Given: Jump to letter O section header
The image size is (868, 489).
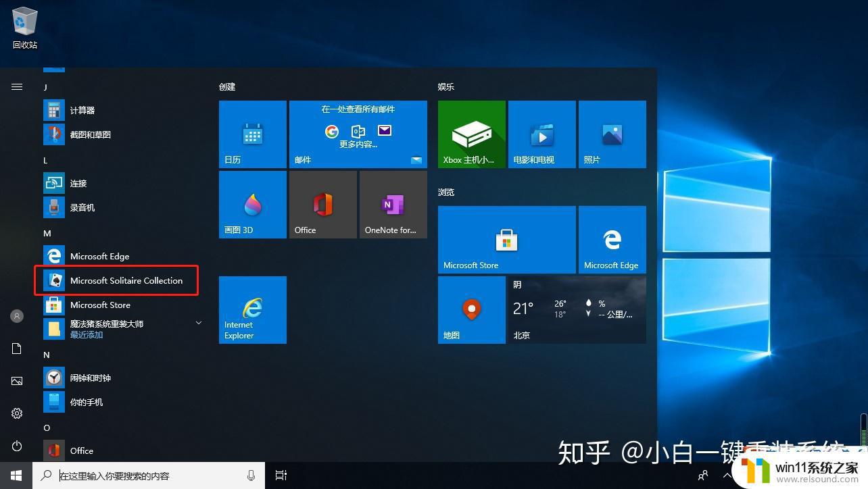Looking at the screenshot, I should [47, 428].
